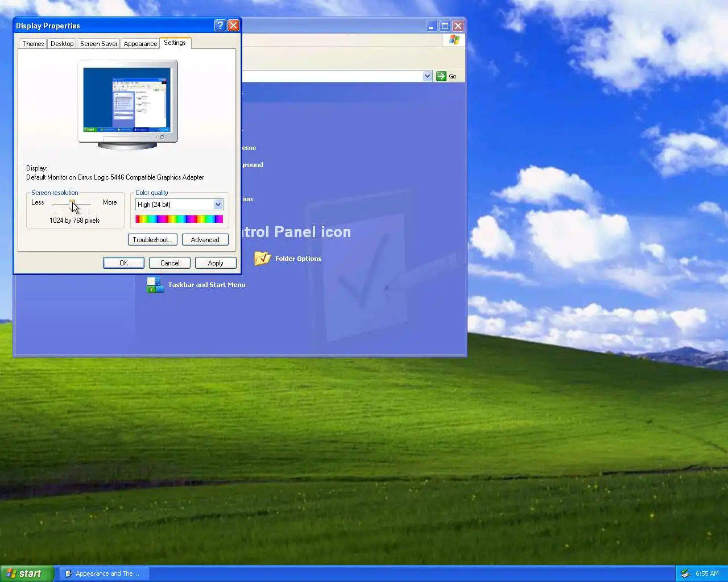The height and width of the screenshot is (582, 728).
Task: Click the system tray network icon
Action: 685,573
